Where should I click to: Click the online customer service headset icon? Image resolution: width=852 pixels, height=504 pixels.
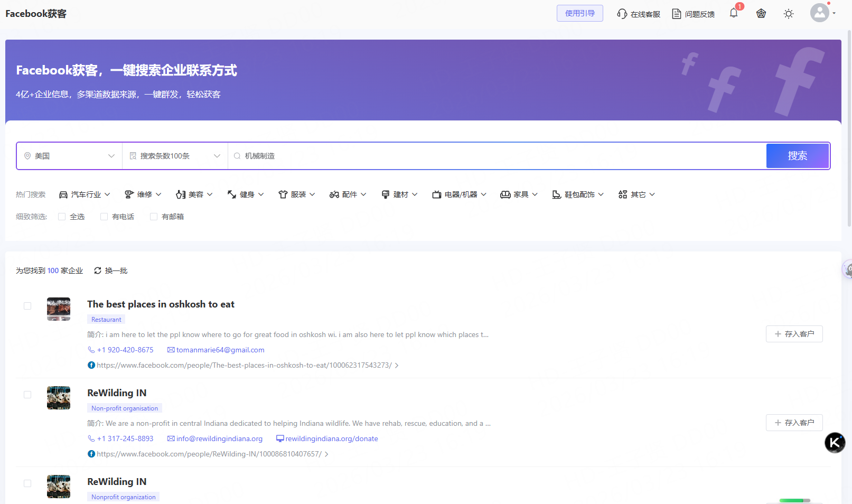coord(622,14)
